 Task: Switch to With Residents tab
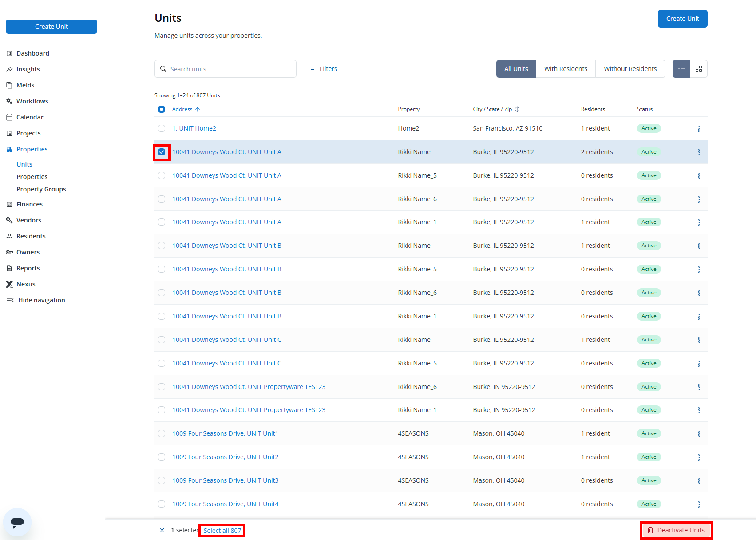click(566, 69)
